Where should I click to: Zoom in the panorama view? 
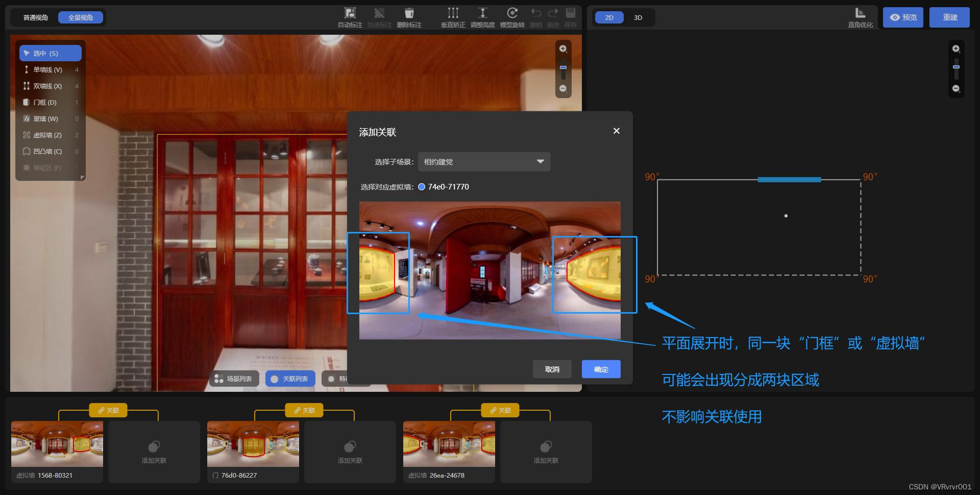563,49
